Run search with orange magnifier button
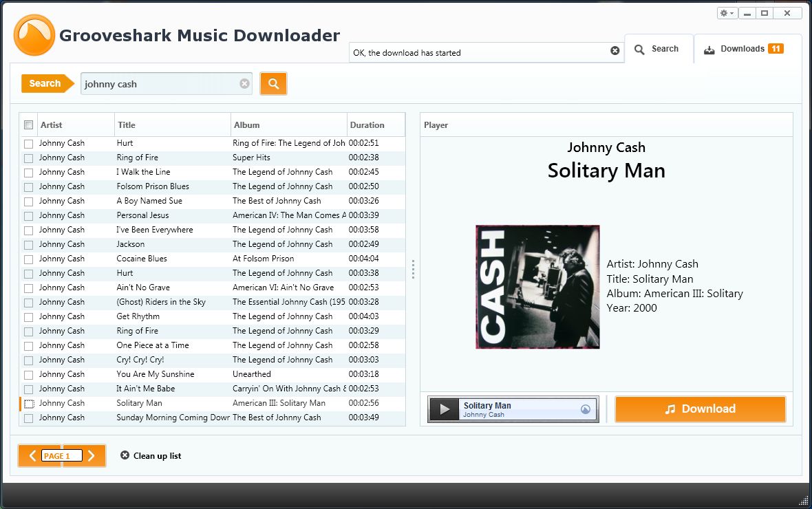 (x=273, y=84)
